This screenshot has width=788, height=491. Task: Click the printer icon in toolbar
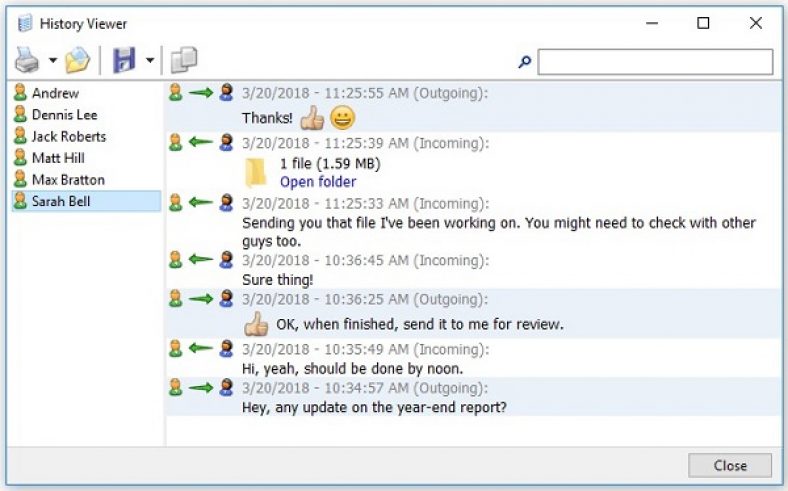pyautogui.click(x=27, y=60)
